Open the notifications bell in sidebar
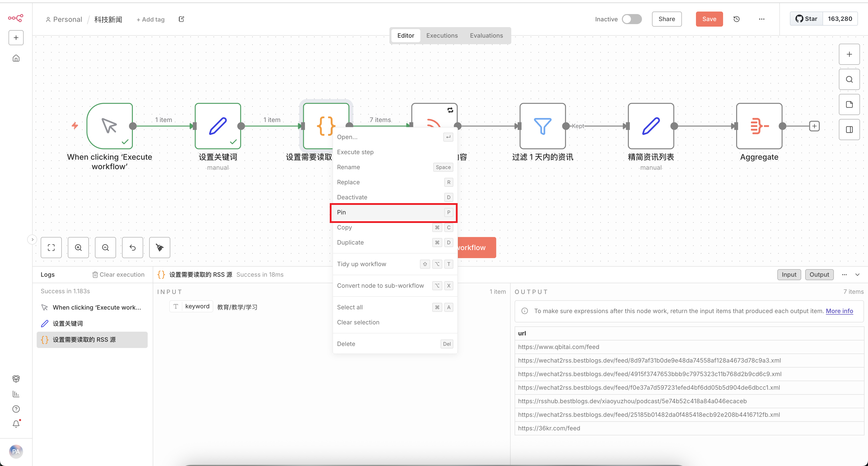 (x=16, y=424)
